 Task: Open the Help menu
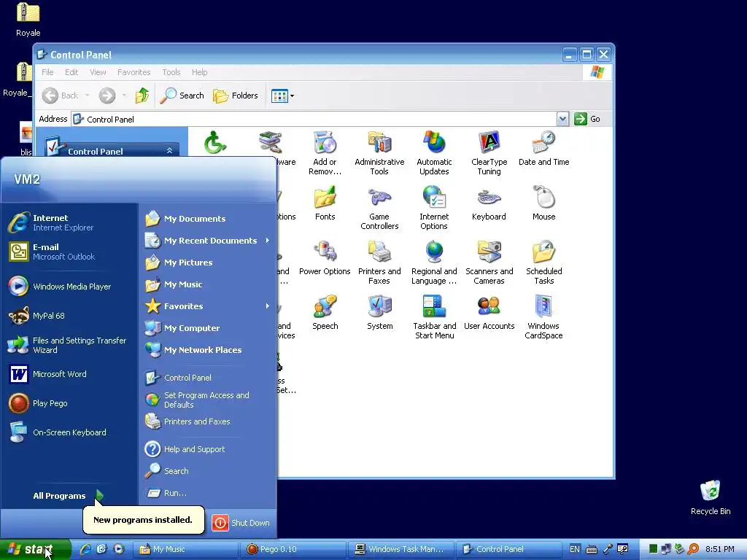(x=200, y=72)
